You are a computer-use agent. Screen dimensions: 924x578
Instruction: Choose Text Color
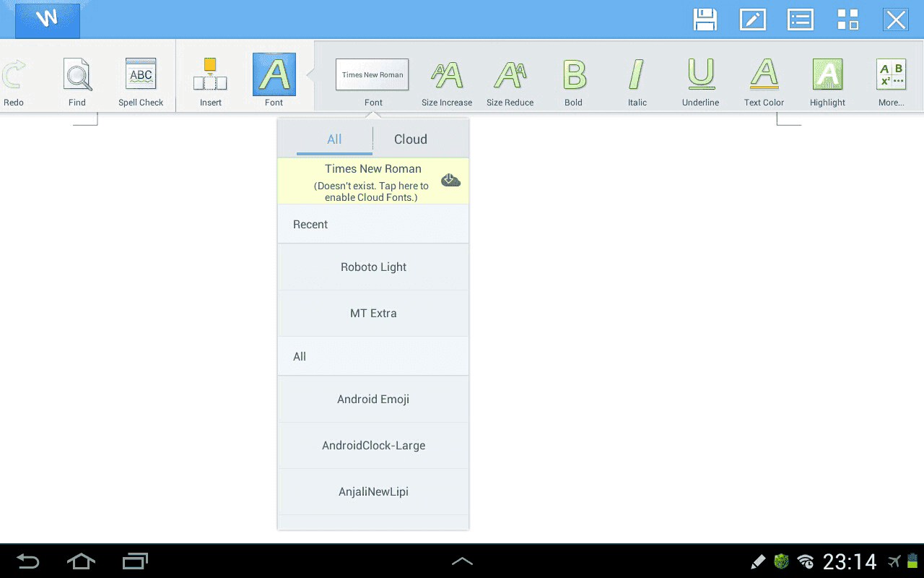(764, 82)
